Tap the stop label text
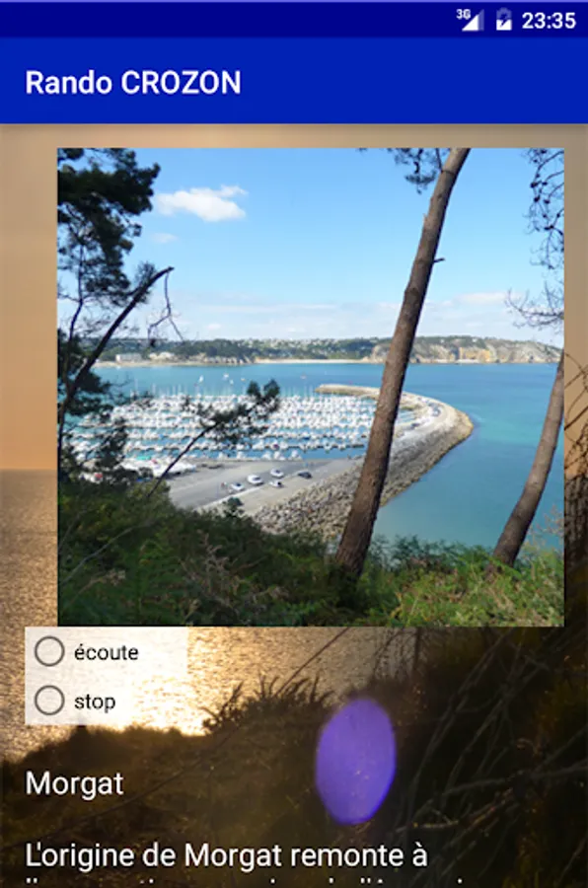Image resolution: width=588 pixels, height=888 pixels. [95, 702]
